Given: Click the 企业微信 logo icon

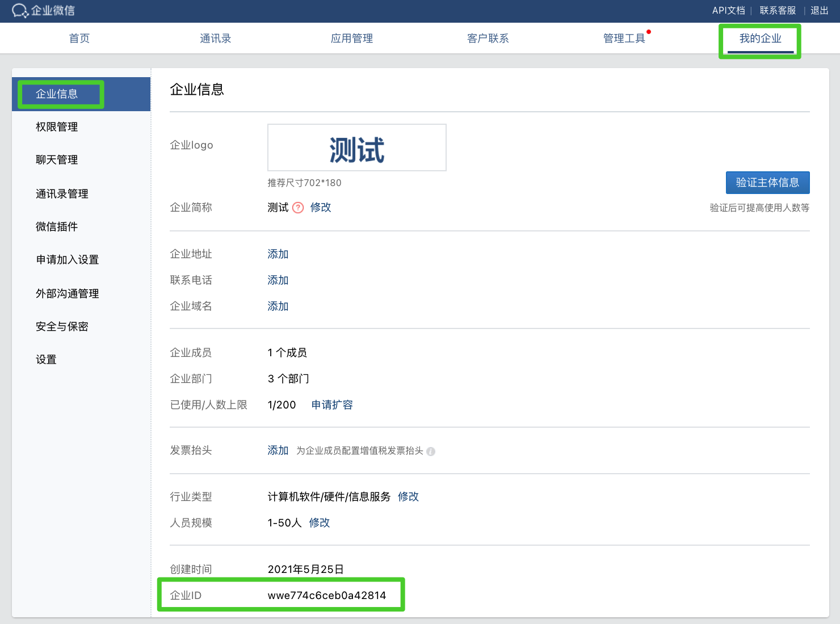Looking at the screenshot, I should [x=20, y=11].
